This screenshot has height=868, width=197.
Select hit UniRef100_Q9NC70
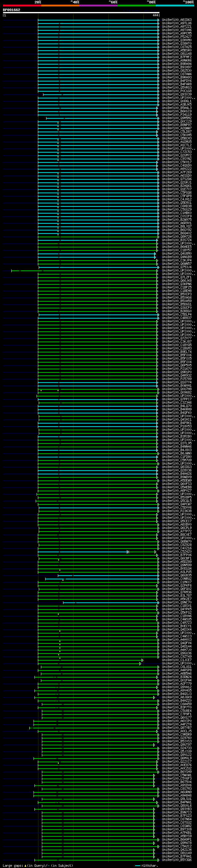coord(177,603)
